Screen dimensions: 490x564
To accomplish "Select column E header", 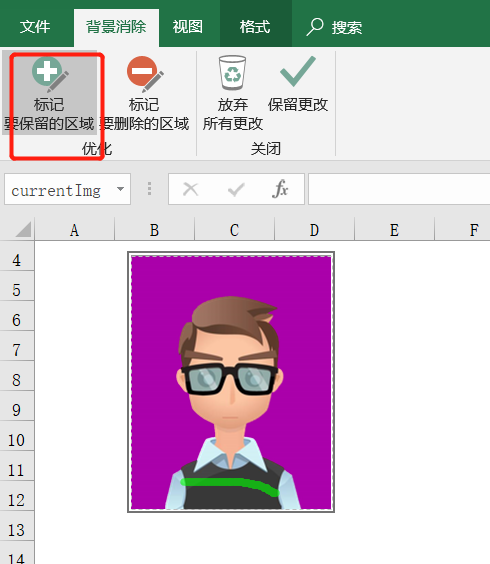I will point(394,229).
